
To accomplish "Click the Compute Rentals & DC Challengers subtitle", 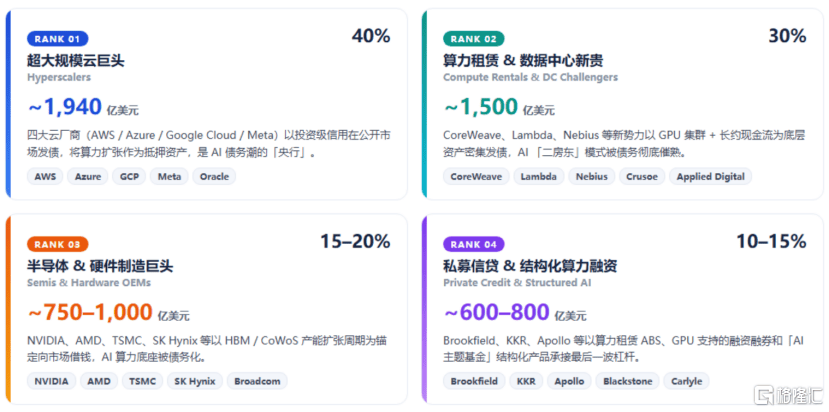I will click(530, 77).
